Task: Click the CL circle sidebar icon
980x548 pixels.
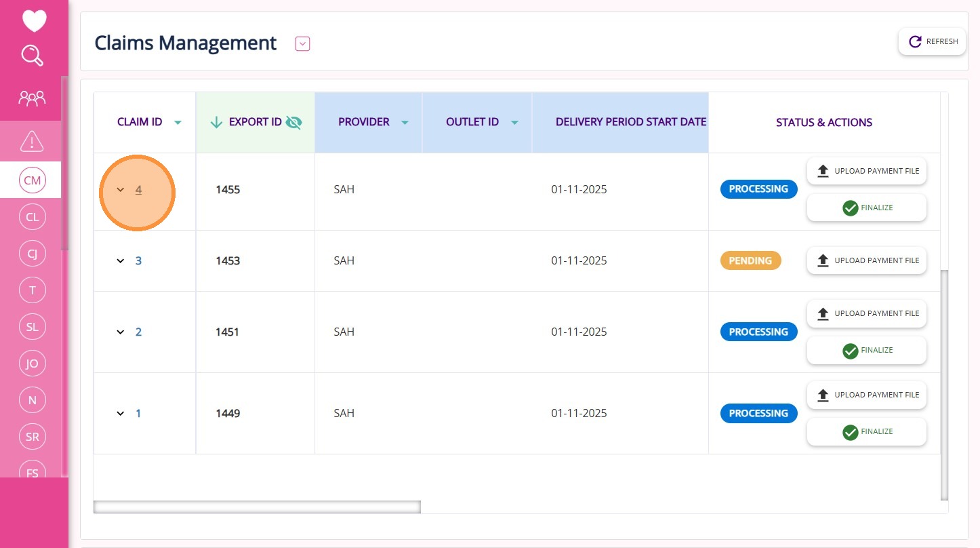Action: pyautogui.click(x=32, y=217)
